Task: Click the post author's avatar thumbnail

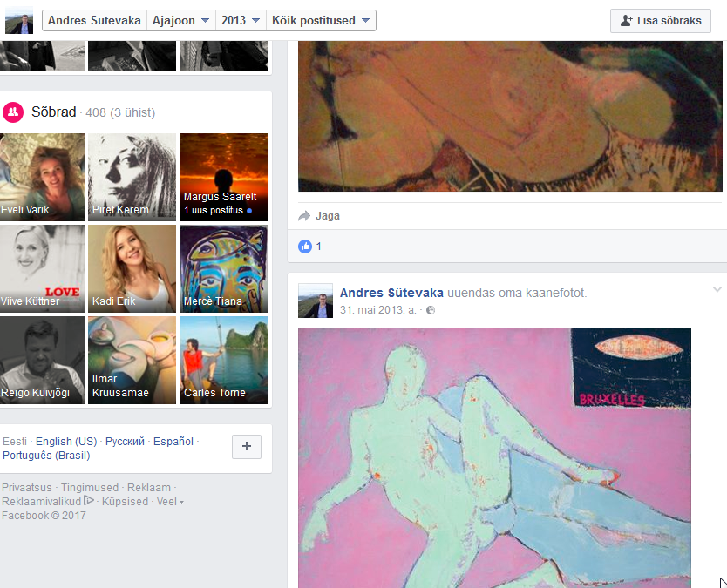Action: tap(316, 301)
